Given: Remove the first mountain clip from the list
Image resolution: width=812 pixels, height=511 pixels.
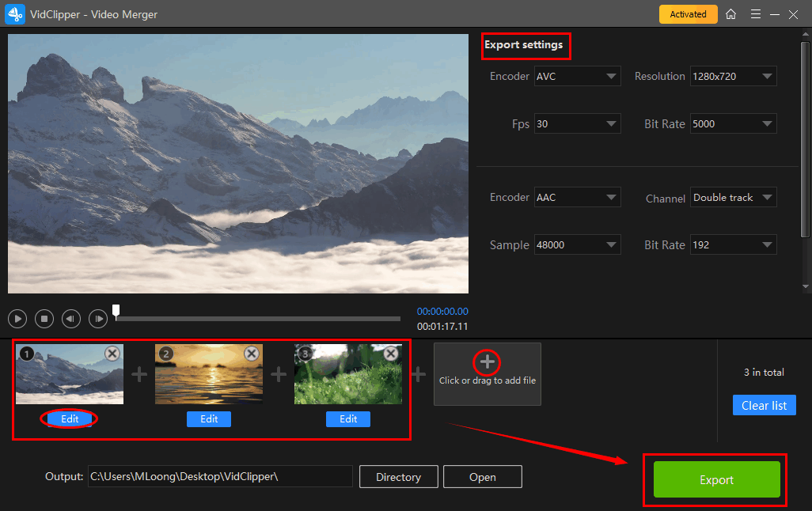Looking at the screenshot, I should 112,354.
